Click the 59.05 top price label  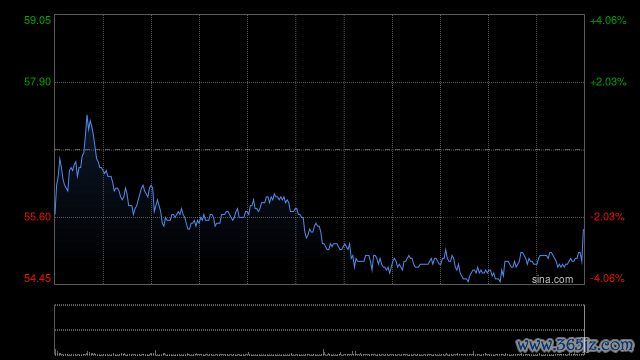(37, 20)
